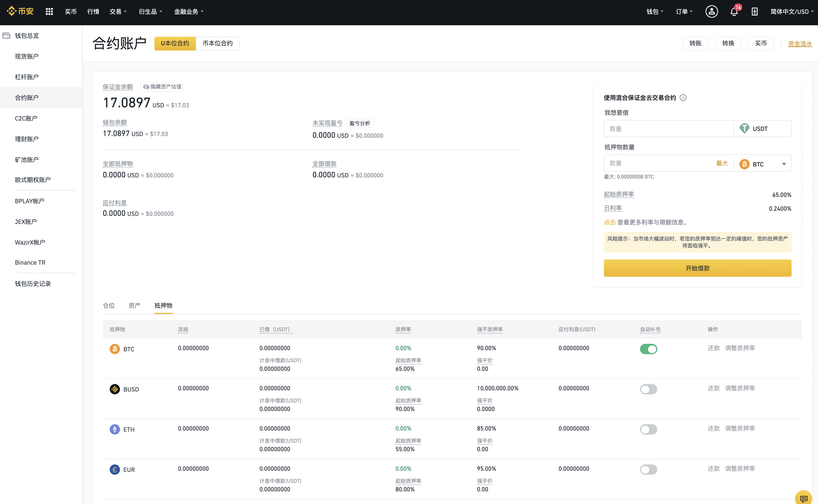Enable ETH auto top-up switch
Viewport: 818px width, 504px height.
(648, 429)
